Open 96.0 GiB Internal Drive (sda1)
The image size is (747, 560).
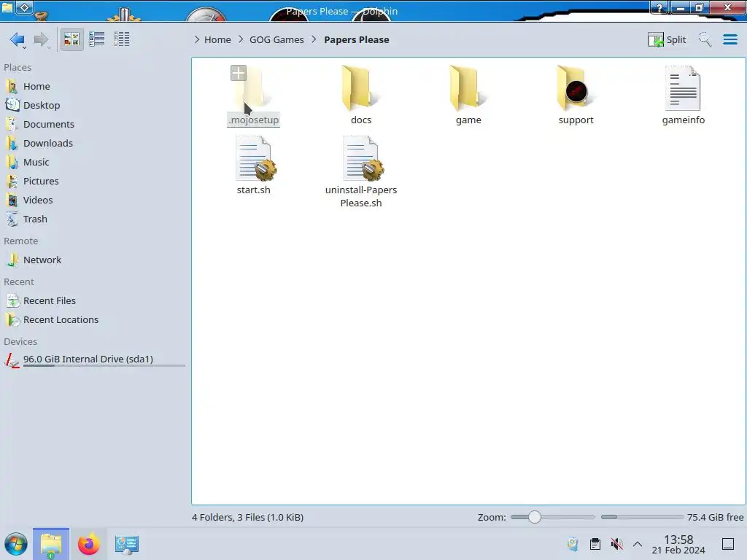click(x=88, y=359)
